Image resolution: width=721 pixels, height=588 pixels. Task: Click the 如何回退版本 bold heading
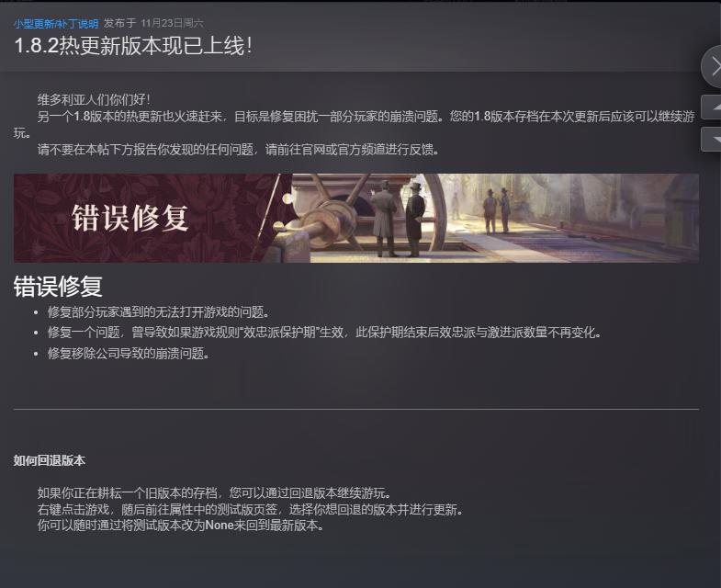tap(50, 460)
